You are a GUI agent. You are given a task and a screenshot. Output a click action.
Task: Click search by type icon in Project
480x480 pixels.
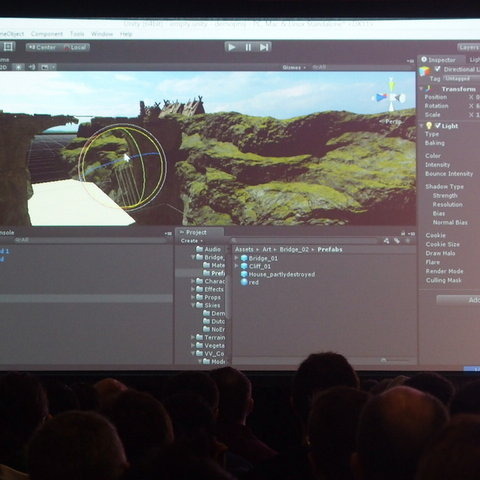(x=386, y=241)
